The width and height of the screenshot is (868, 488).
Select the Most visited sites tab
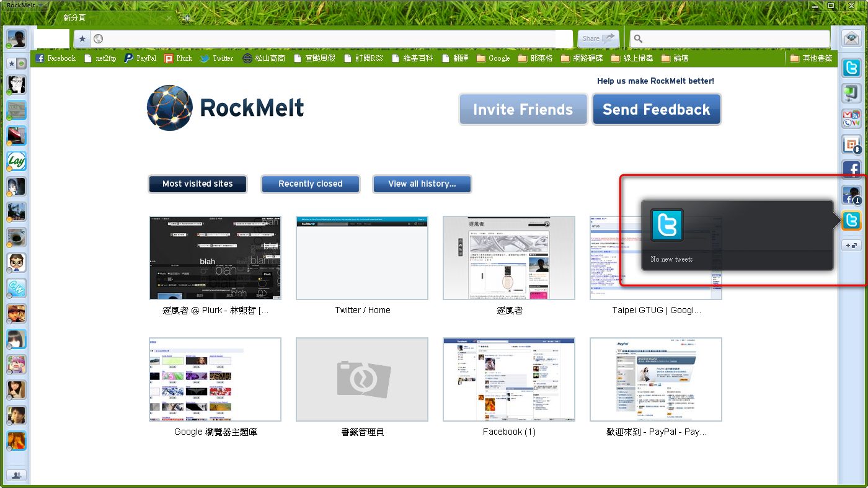point(198,184)
